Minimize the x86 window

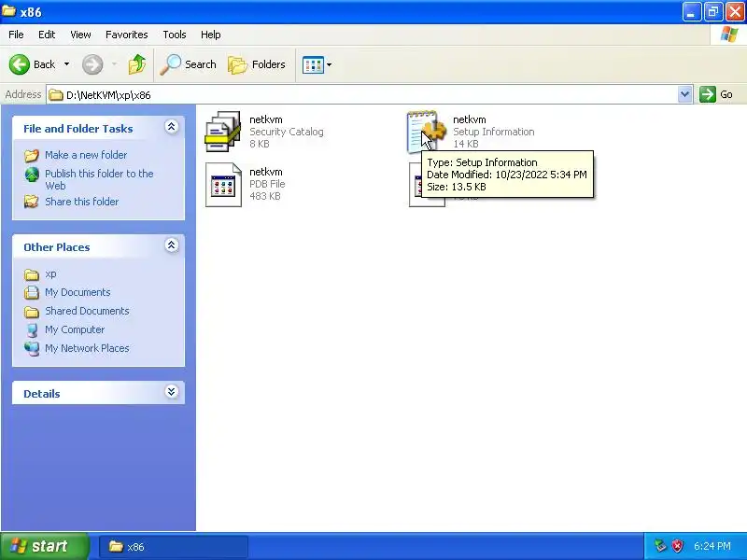click(692, 11)
